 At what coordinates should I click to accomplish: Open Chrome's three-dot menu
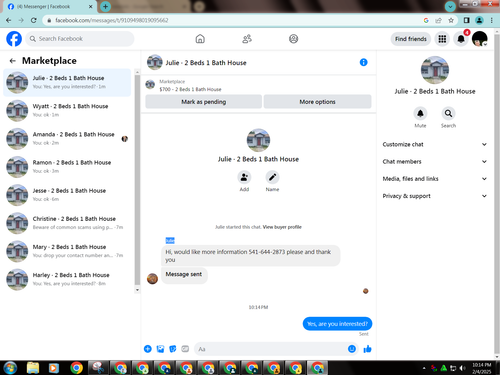tap(492, 20)
